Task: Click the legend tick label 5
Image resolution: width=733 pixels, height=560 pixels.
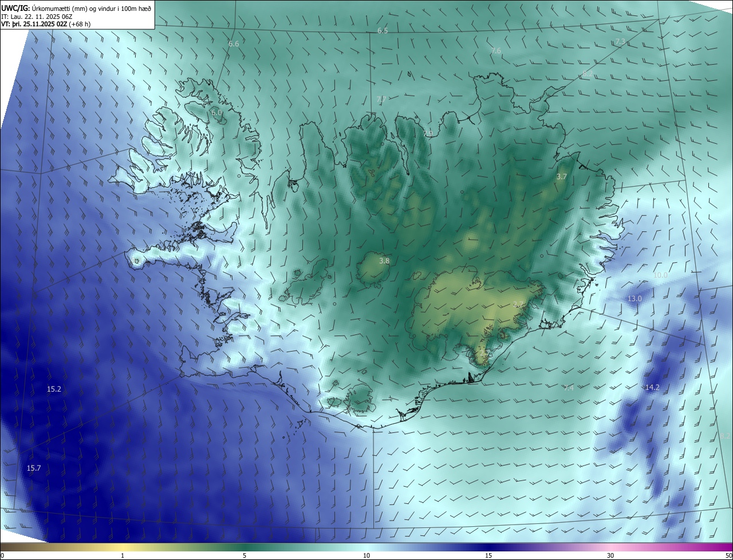Action: (x=245, y=555)
